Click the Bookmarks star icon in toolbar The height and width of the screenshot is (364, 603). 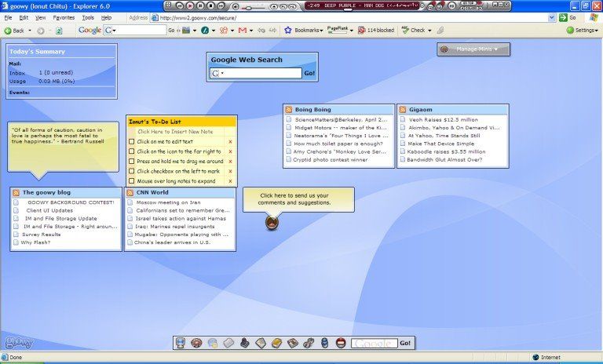[x=287, y=30]
